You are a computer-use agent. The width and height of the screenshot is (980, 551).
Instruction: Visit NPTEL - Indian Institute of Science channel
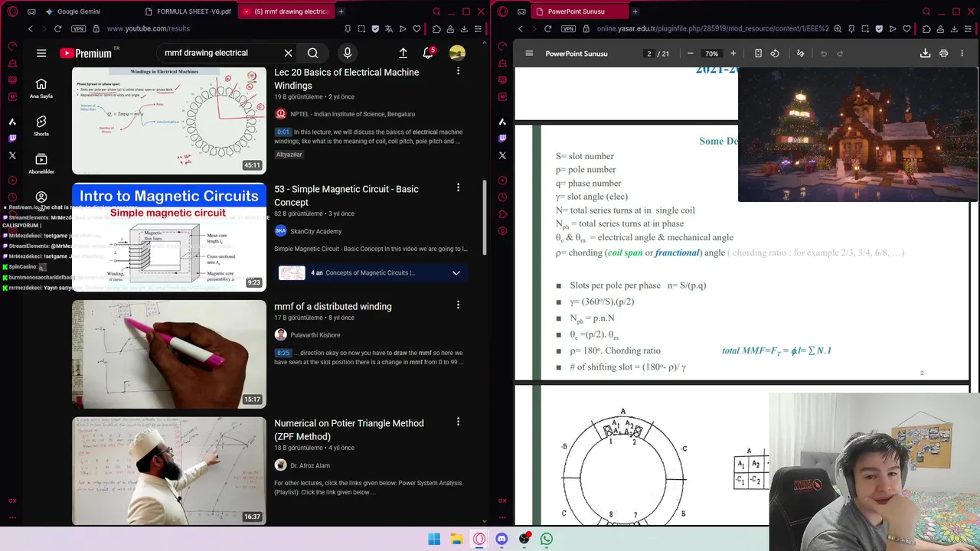353,114
